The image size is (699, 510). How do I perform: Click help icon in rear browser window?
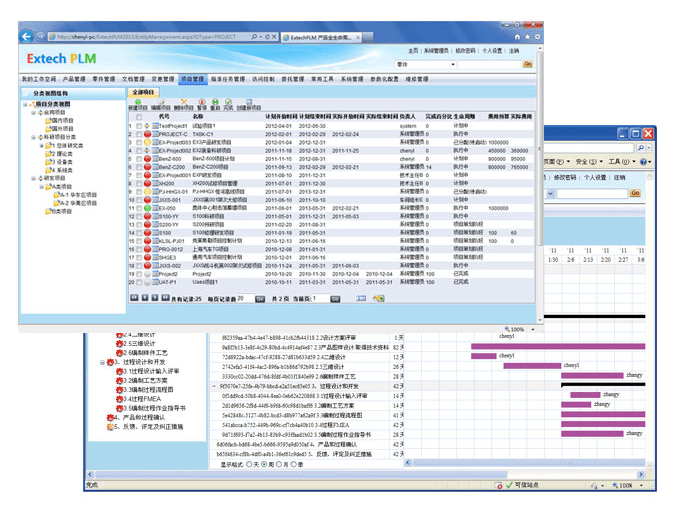point(643,161)
